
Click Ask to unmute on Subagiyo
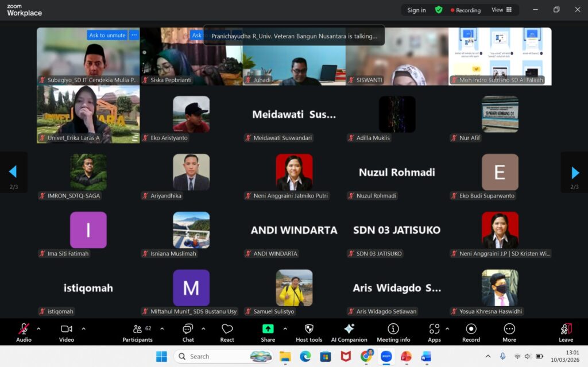[x=107, y=35]
